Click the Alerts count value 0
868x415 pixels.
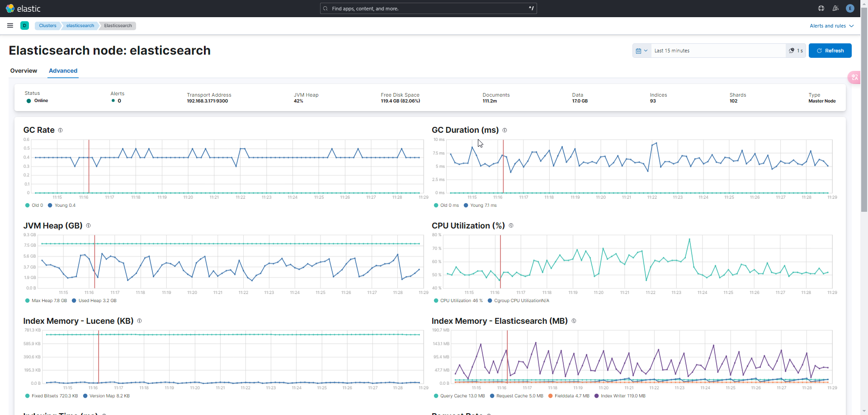[x=119, y=101]
